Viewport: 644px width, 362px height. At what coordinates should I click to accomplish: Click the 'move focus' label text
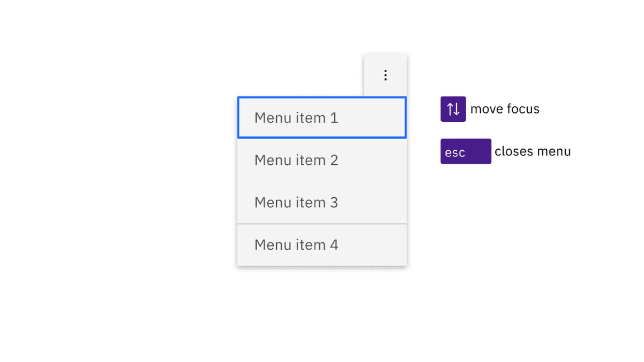pyautogui.click(x=505, y=109)
